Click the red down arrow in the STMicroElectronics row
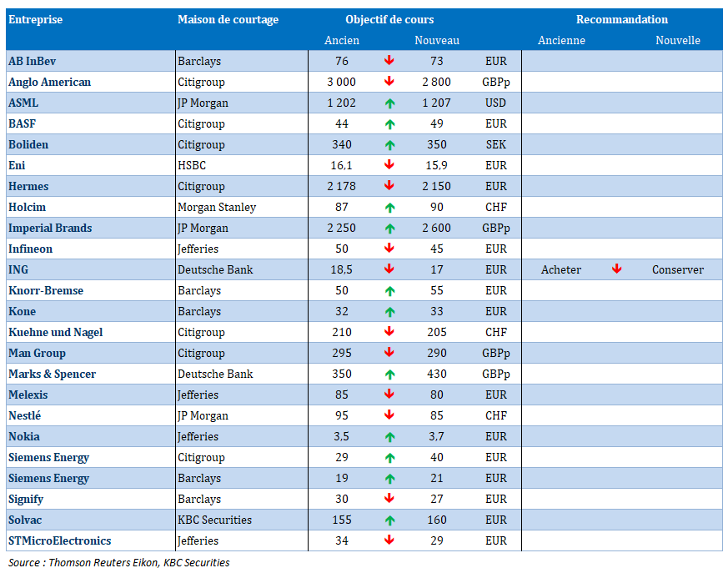The image size is (728, 573). (389, 540)
